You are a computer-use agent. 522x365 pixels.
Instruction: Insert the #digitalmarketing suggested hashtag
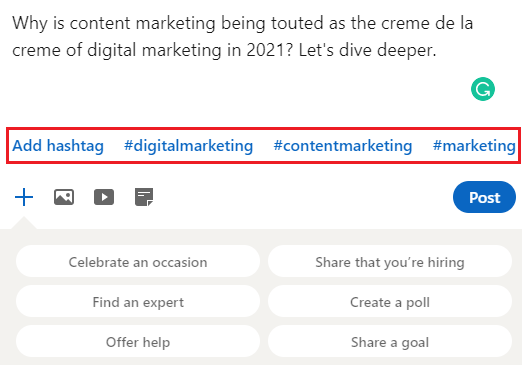pos(188,146)
